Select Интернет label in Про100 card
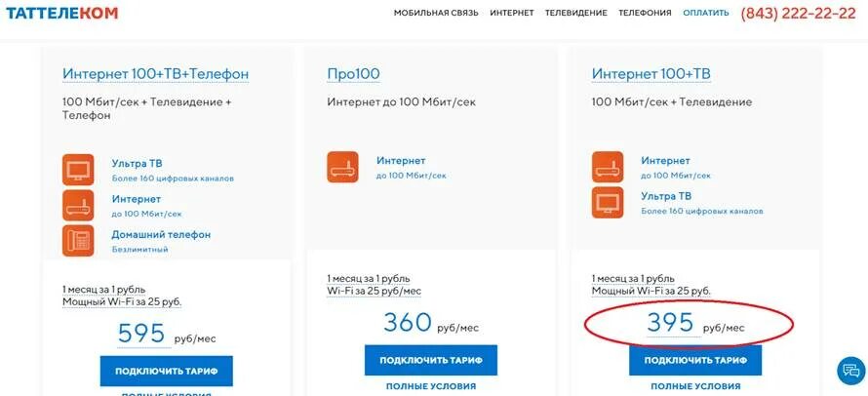Image resolution: width=868 pixels, height=396 pixels. (x=401, y=161)
